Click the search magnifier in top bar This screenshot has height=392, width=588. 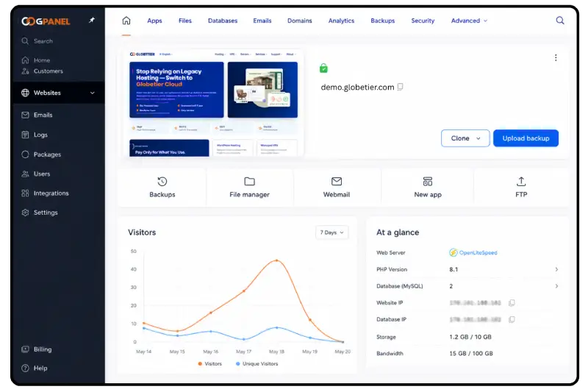point(560,21)
